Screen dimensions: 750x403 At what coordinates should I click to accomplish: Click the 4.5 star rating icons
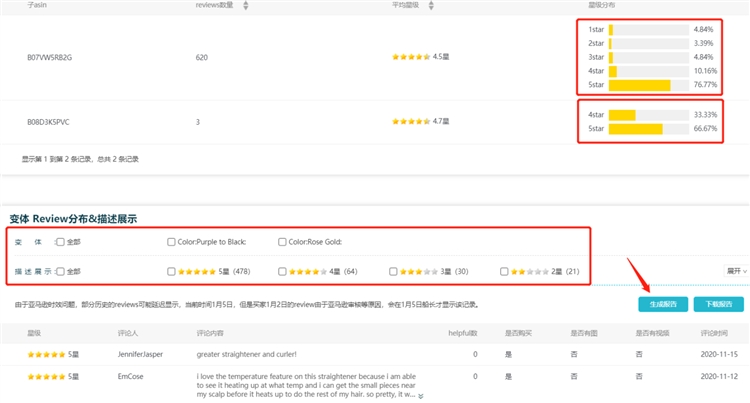click(x=411, y=57)
